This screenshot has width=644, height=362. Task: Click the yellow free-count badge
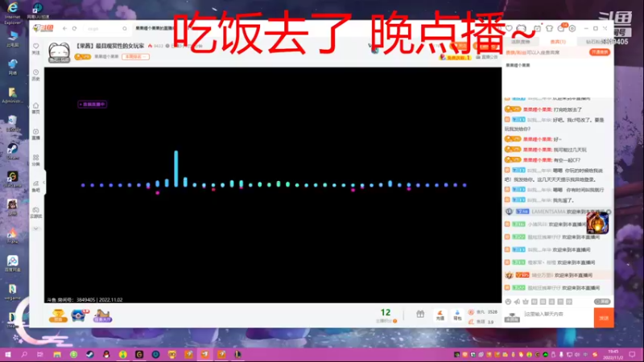[x=455, y=57]
